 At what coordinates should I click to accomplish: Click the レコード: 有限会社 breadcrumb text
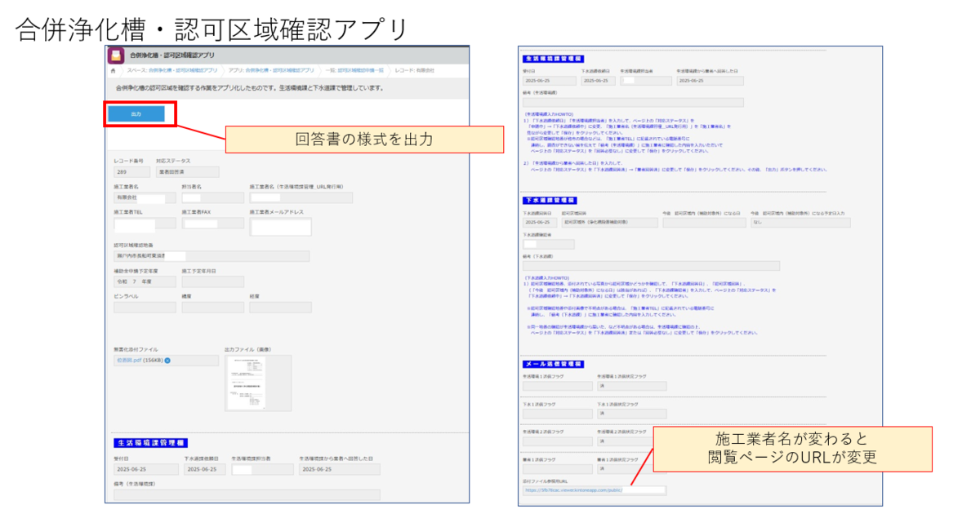pyautogui.click(x=414, y=71)
